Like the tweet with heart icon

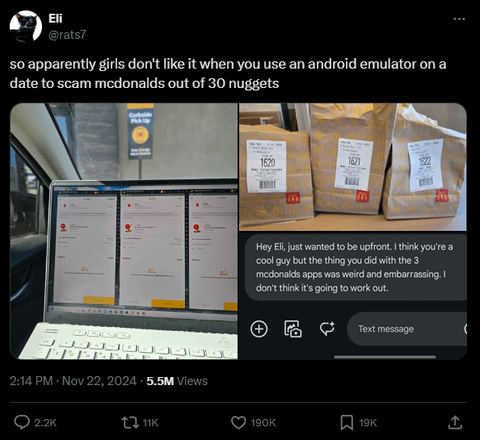coord(238,422)
